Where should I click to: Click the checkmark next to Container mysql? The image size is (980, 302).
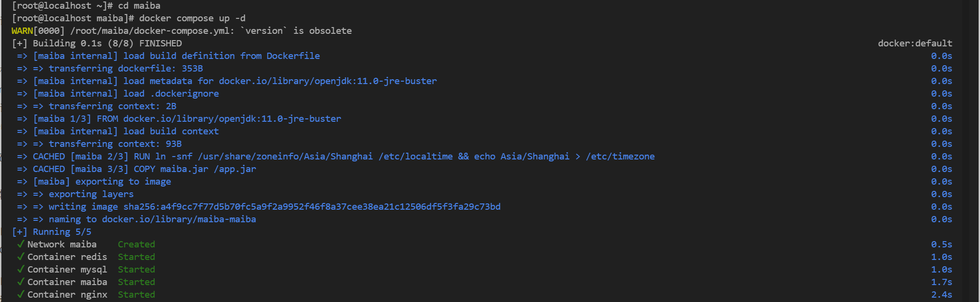coord(20,269)
